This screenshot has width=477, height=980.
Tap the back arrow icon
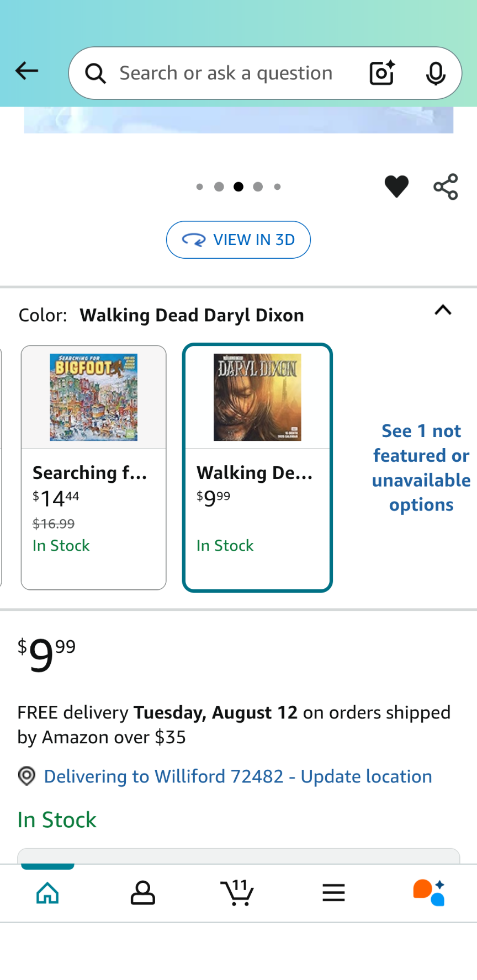click(26, 71)
